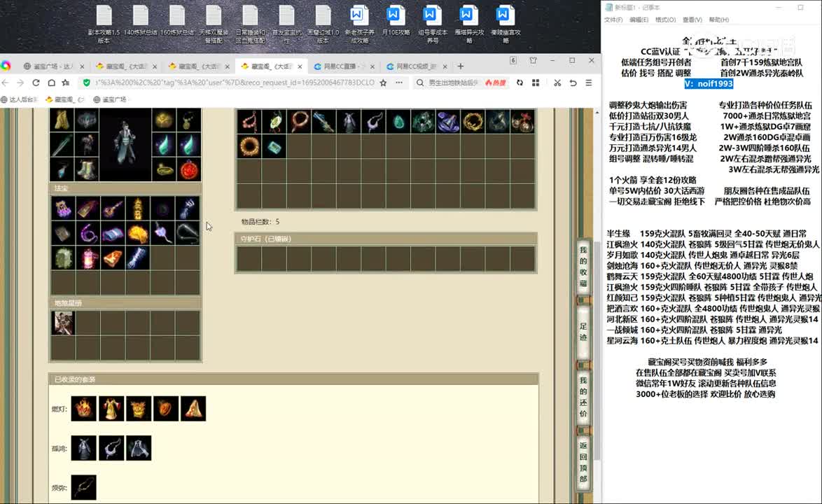822x504 pixels.
Task: Click the sword item in the inventory grid
Action: [324, 122]
